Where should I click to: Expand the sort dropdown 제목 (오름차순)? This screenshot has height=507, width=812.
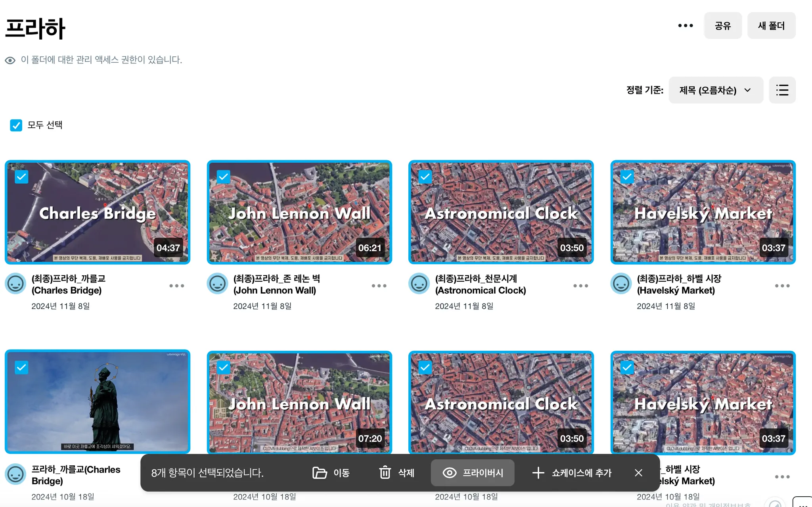tap(715, 90)
